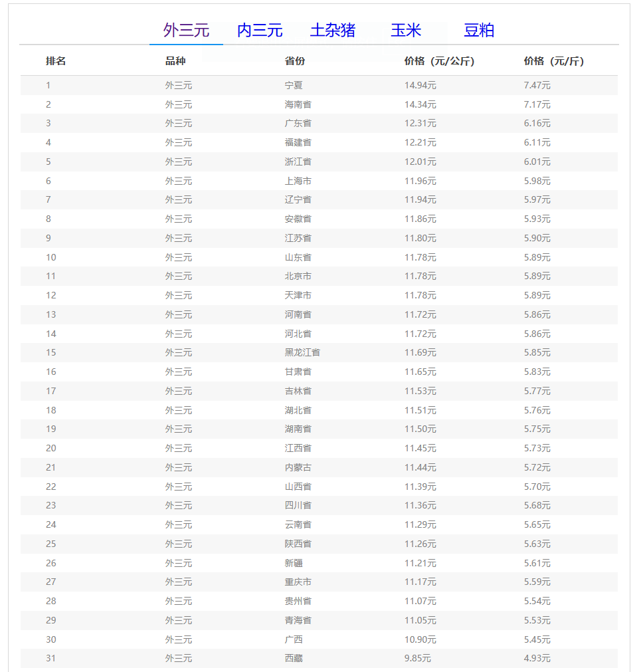Select the 宁夏 province cell
Viewport: 641px width, 672px height.
[x=294, y=85]
